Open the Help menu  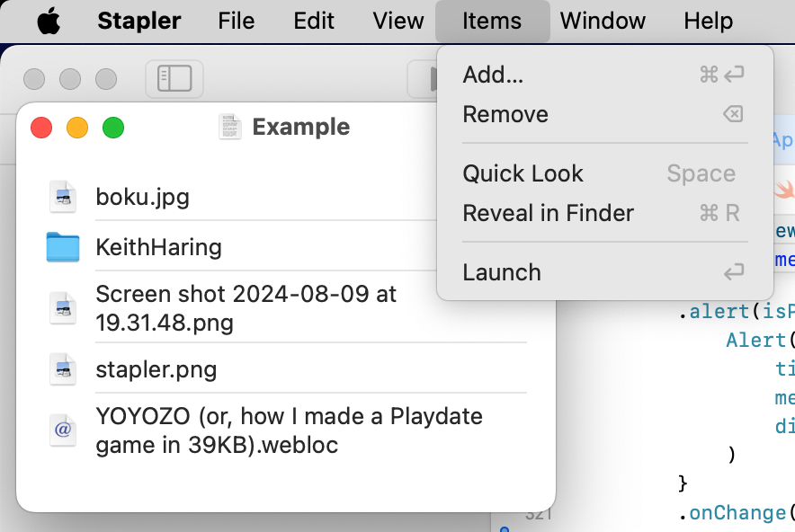(708, 22)
